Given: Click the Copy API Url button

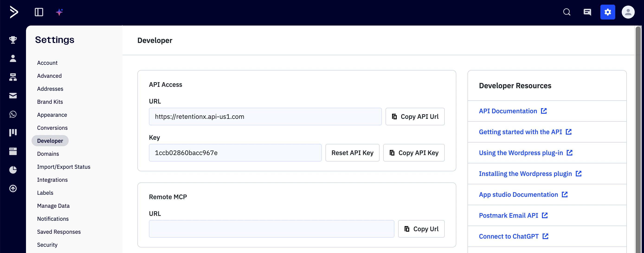Looking at the screenshot, I should (x=415, y=116).
